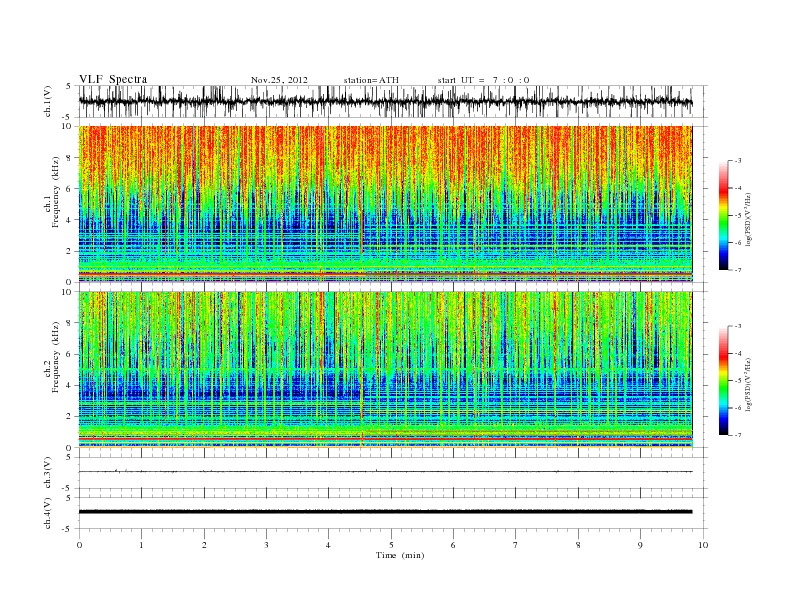This screenshot has height=612, width=792.
Task: Click time axis tick label "3"
Action: (266, 545)
